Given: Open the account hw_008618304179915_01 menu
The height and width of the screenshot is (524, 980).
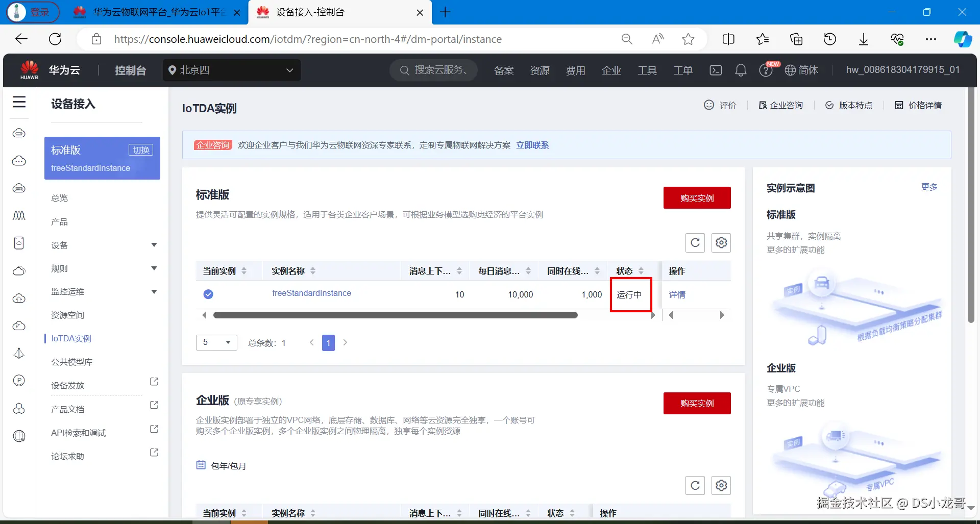Looking at the screenshot, I should 903,70.
